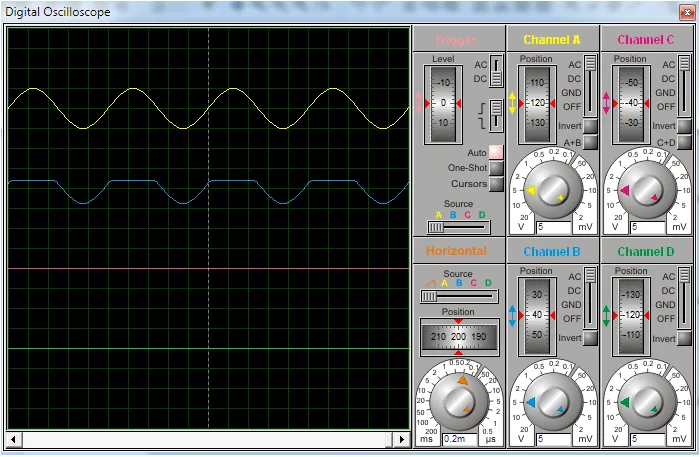Click Channel A volts-per-division knob
The image size is (700, 457).
coord(553,191)
